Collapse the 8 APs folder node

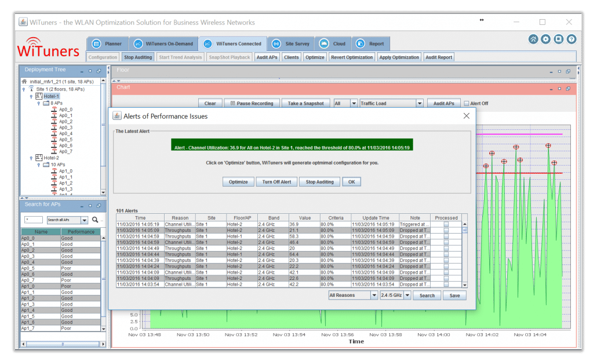point(38,104)
